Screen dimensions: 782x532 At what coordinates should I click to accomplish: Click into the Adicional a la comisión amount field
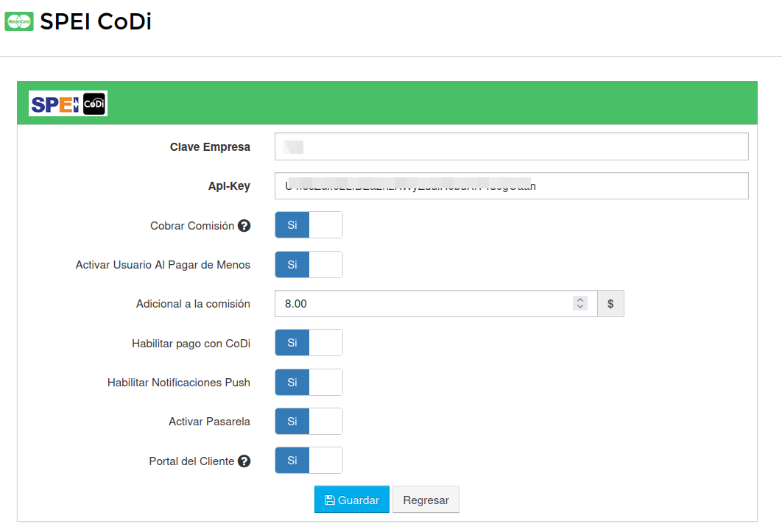pos(420,304)
